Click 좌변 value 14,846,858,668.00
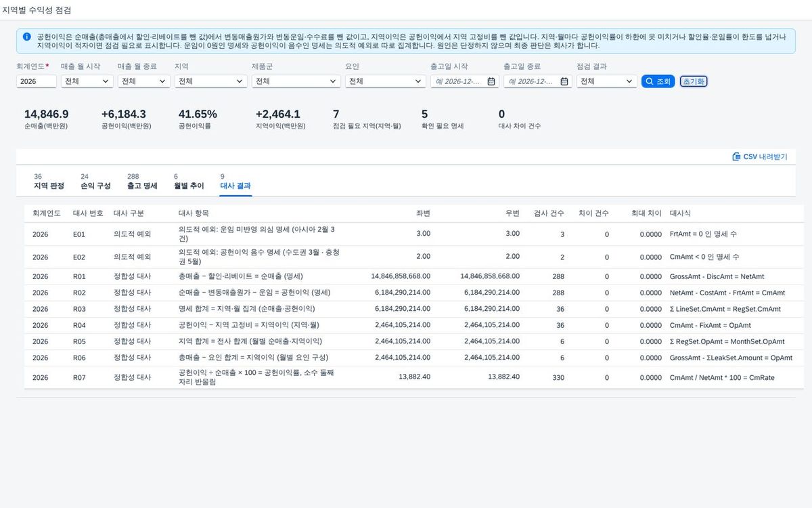The width and height of the screenshot is (812, 508). 401,276
